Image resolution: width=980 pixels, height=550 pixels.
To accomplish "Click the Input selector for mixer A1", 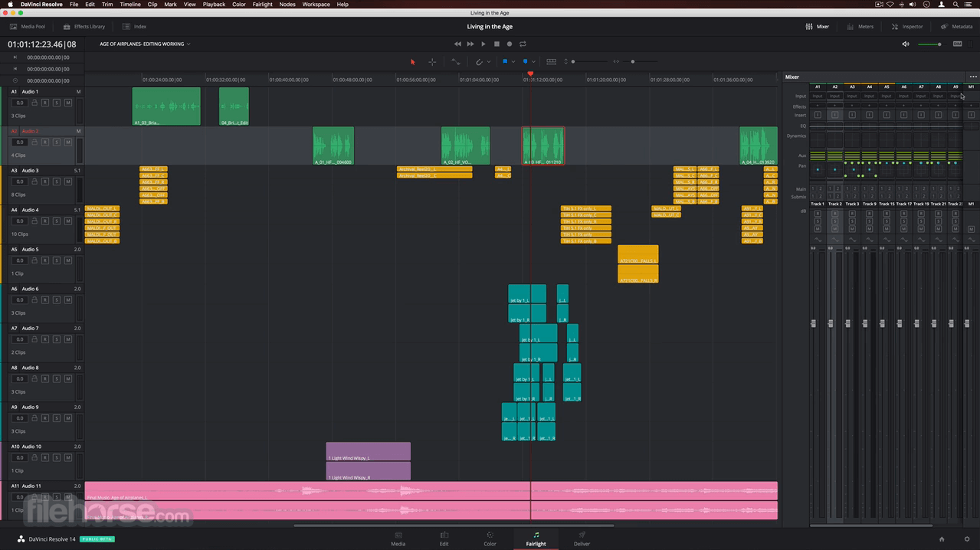I will pyautogui.click(x=818, y=97).
